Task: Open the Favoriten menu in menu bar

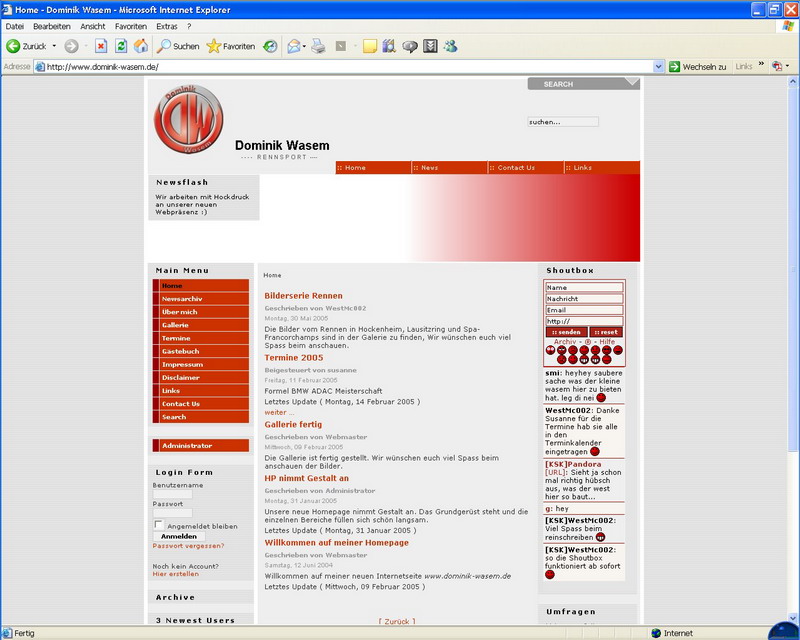Action: tap(130, 26)
